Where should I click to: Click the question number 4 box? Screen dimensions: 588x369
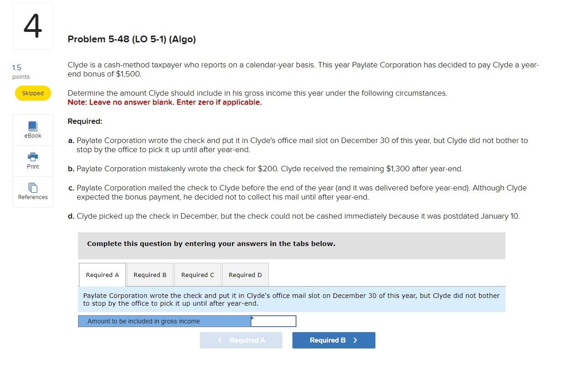(32, 26)
